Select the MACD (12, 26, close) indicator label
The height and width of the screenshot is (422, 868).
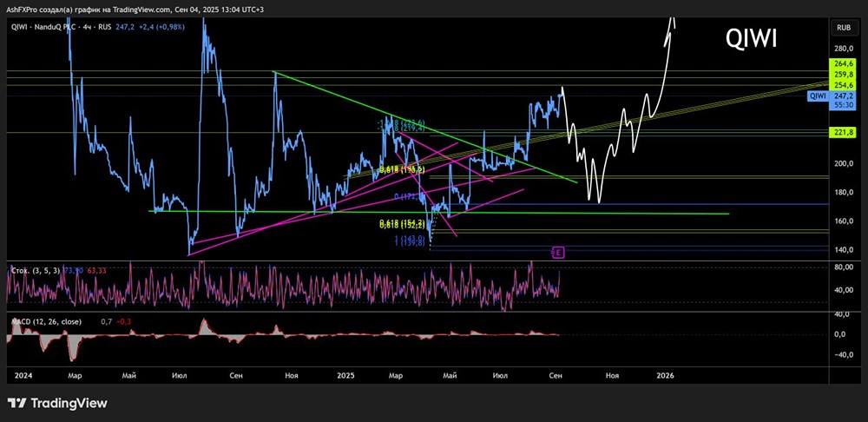click(x=46, y=321)
